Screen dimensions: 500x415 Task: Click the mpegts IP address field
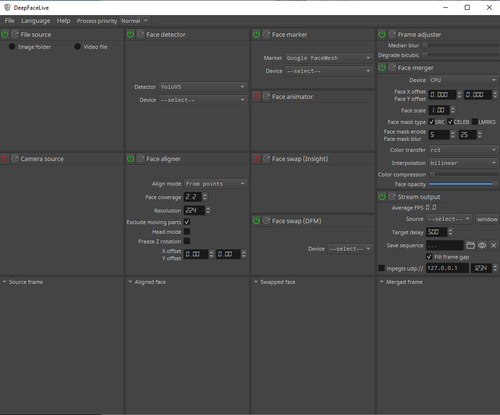(447, 268)
